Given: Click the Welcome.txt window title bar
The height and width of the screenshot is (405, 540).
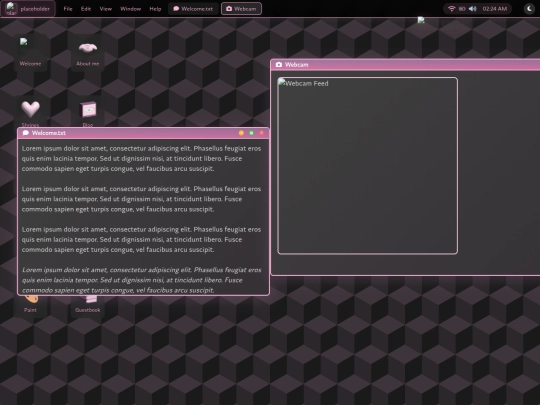Looking at the screenshot, I should [x=143, y=133].
